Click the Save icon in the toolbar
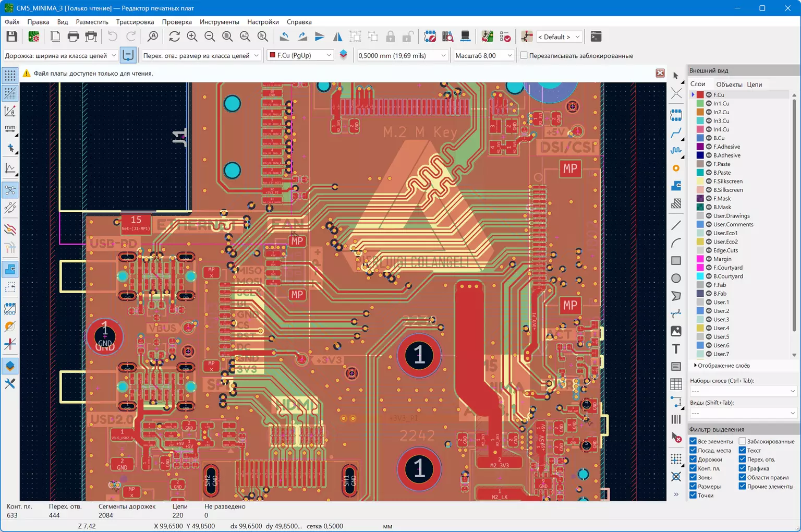 [11, 37]
